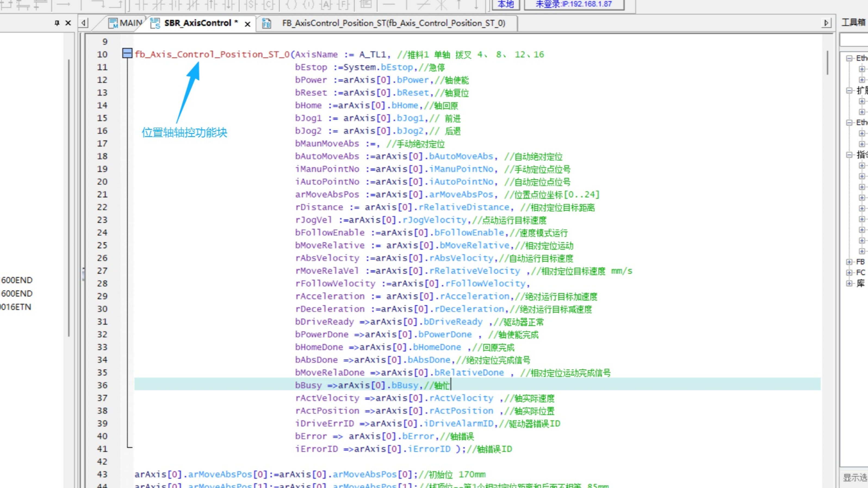Expand the FB node in toolbox
The width and height of the screenshot is (868, 488).
(849, 262)
